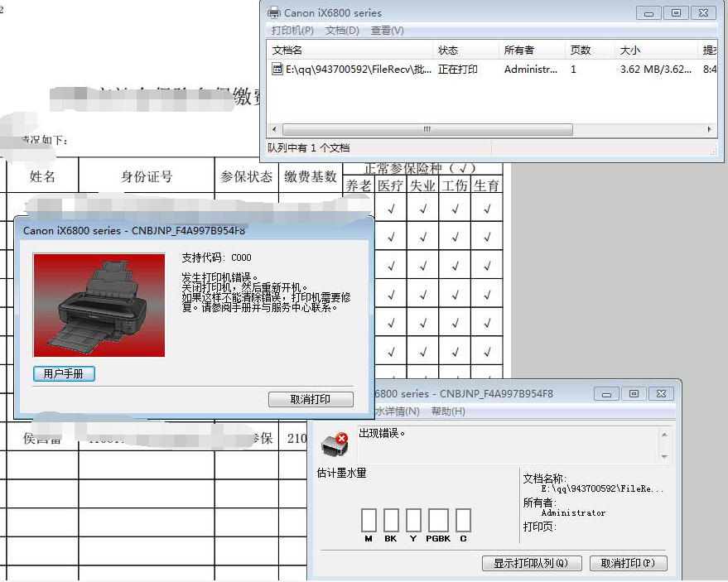The height and width of the screenshot is (582, 728).
Task: Click the horizontal scrollbar thumb in the print queue
Action: [x=427, y=129]
